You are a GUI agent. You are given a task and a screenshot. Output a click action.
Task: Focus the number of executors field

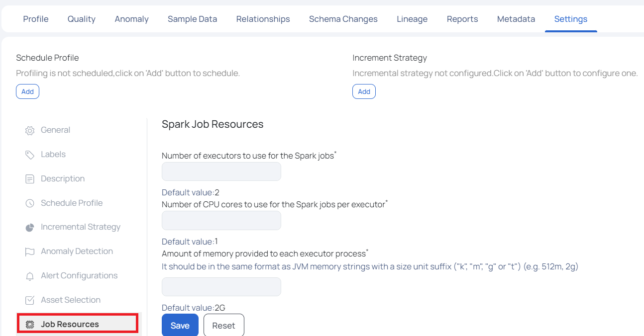[221, 171]
